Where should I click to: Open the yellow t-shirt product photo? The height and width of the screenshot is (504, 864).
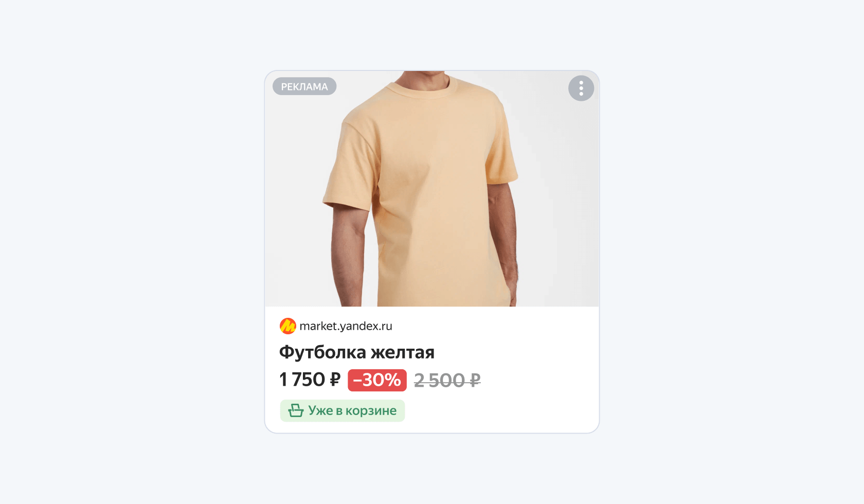pos(432,189)
